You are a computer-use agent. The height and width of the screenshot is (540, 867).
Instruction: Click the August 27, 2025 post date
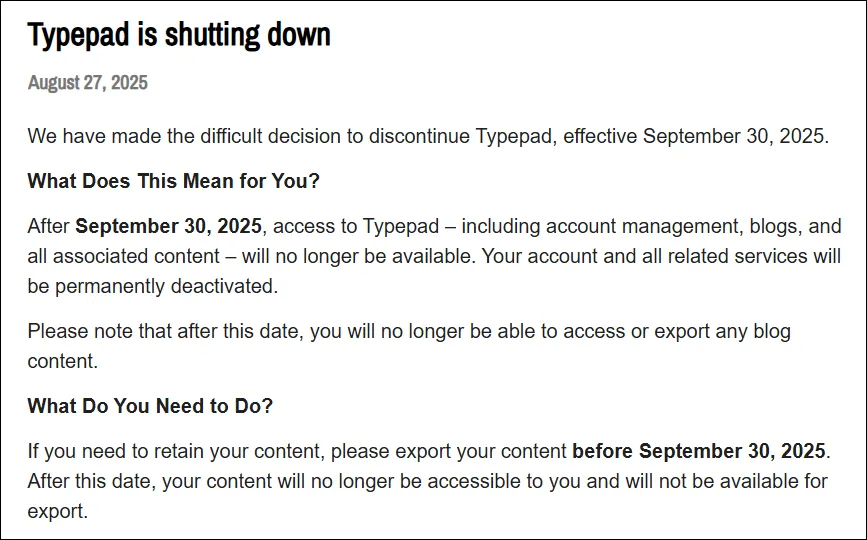(x=87, y=83)
